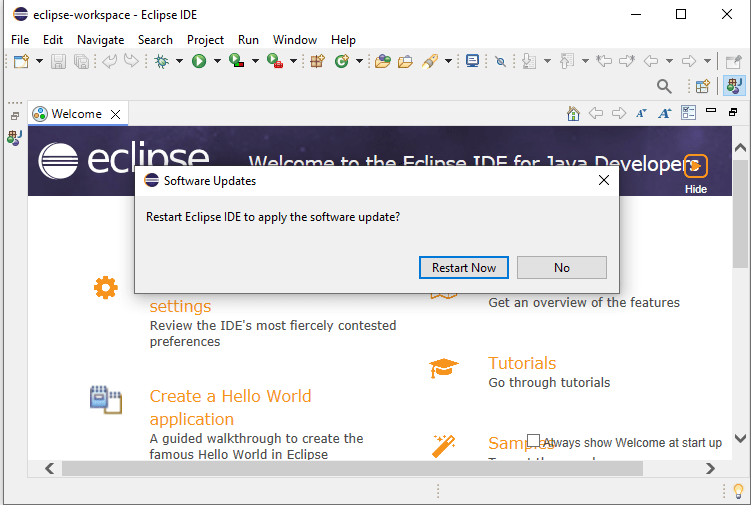Open the Coverage dropdown arrow
Screen dimensions: 751x505
pyautogui.click(x=255, y=61)
